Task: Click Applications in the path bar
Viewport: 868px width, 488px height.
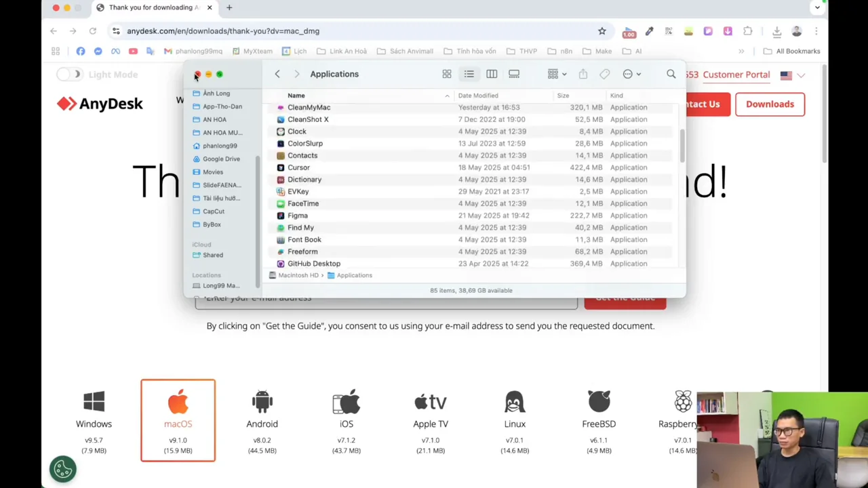Action: pyautogui.click(x=350, y=275)
